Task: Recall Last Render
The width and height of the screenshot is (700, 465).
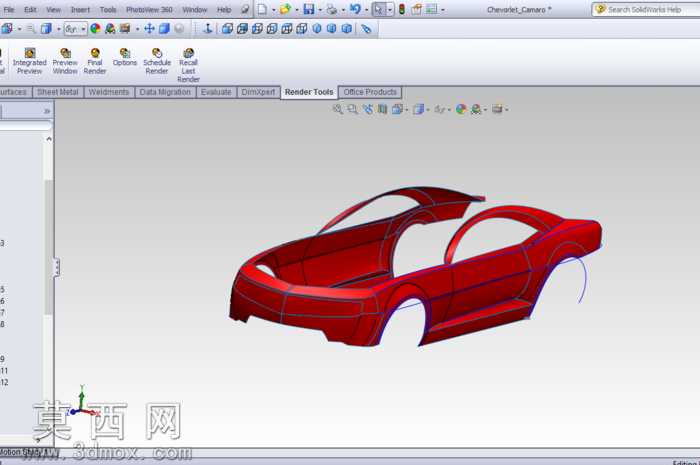Action: pos(188,66)
